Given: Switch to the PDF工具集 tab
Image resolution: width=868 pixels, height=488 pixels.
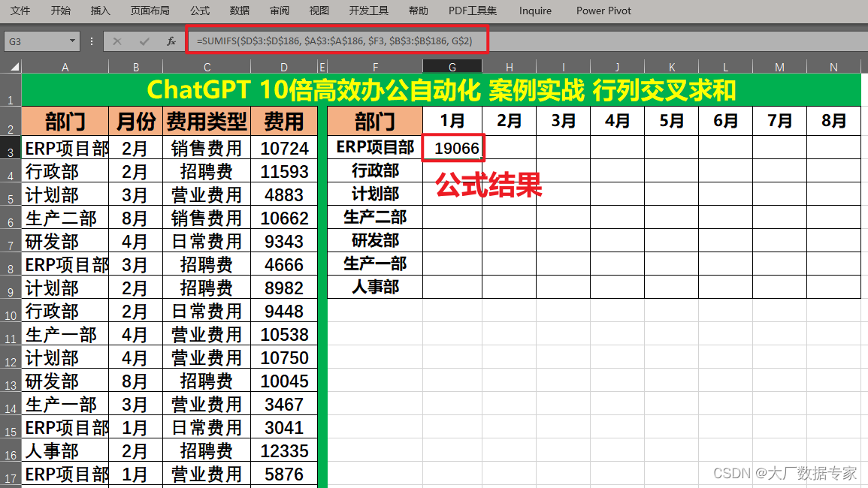Looking at the screenshot, I should pos(473,11).
